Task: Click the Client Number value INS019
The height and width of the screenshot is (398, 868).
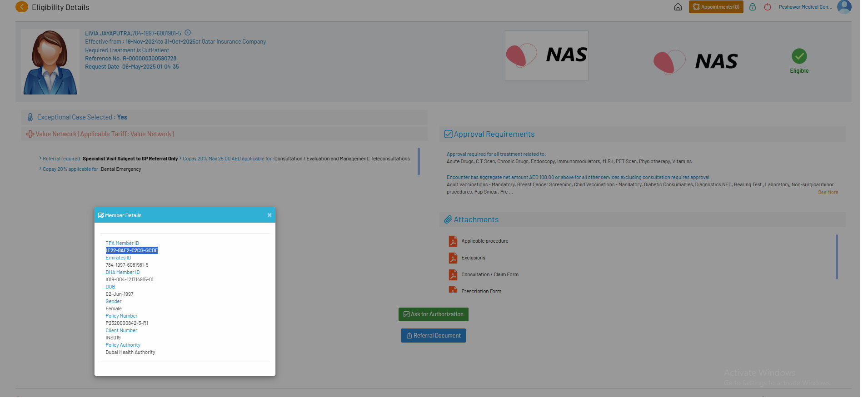Action: click(113, 338)
